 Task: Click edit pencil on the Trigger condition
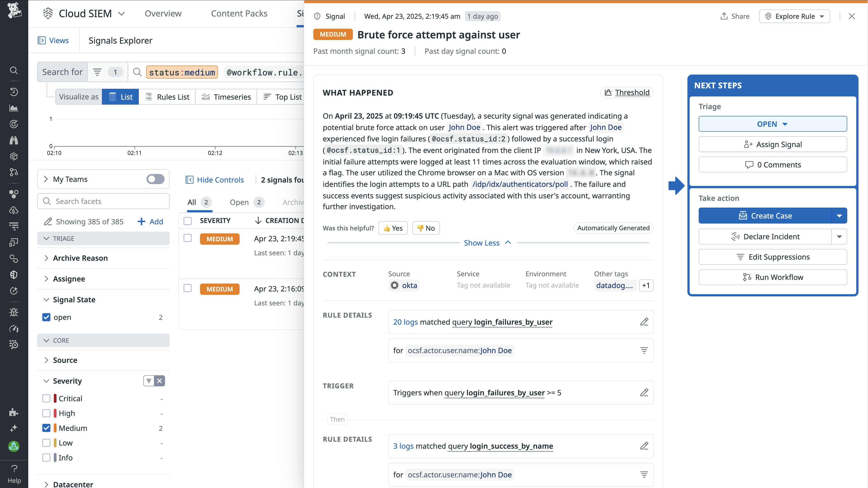click(644, 393)
